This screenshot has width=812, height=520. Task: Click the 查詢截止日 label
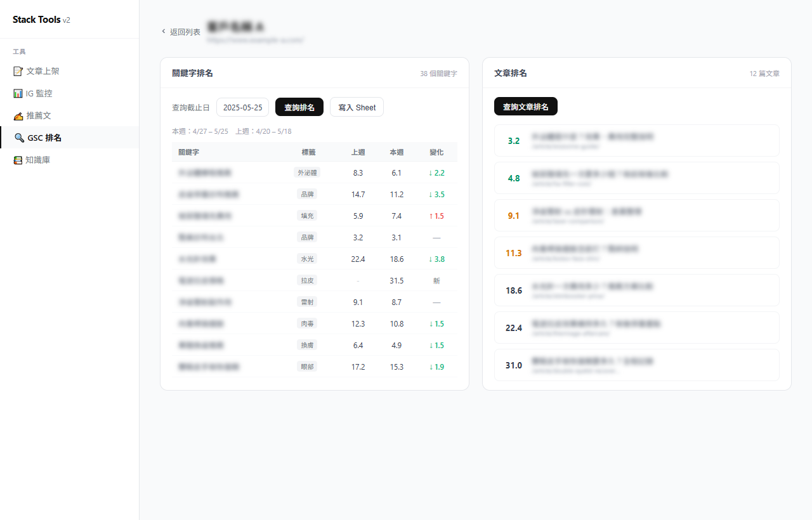(x=191, y=108)
